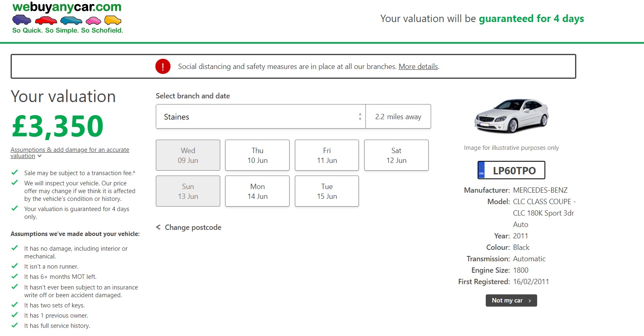Click Change postcode link

pyautogui.click(x=189, y=227)
